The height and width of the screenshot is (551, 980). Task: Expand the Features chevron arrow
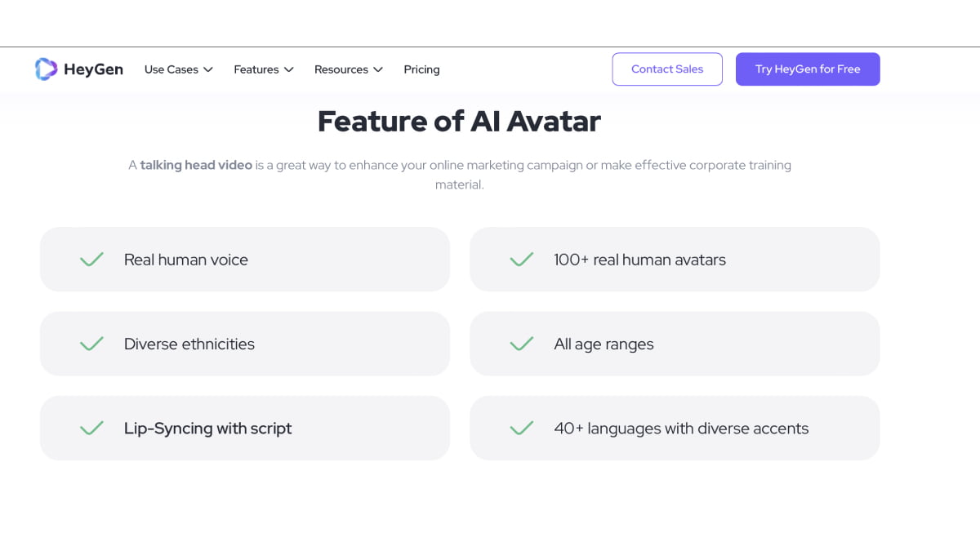point(288,69)
